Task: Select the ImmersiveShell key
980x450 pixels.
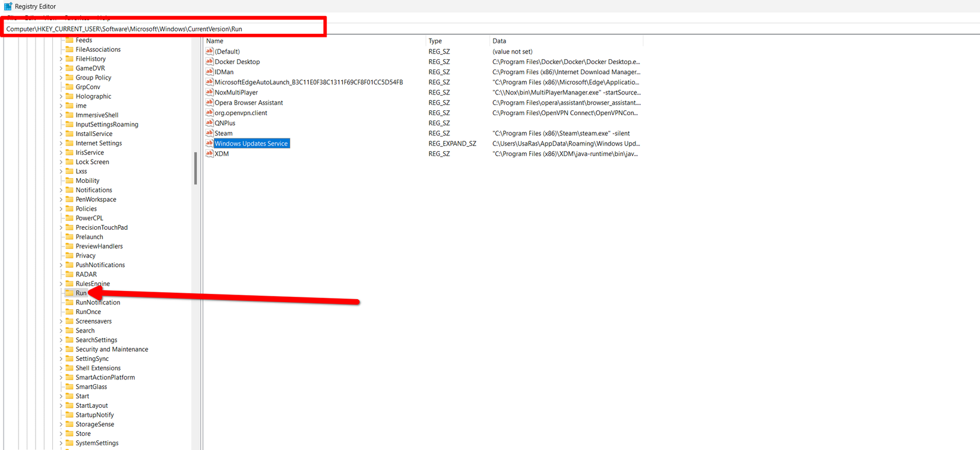Action: coord(97,115)
